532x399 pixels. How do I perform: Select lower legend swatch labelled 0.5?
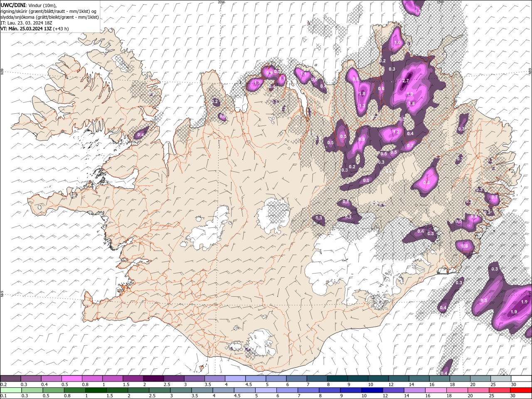[53, 390]
